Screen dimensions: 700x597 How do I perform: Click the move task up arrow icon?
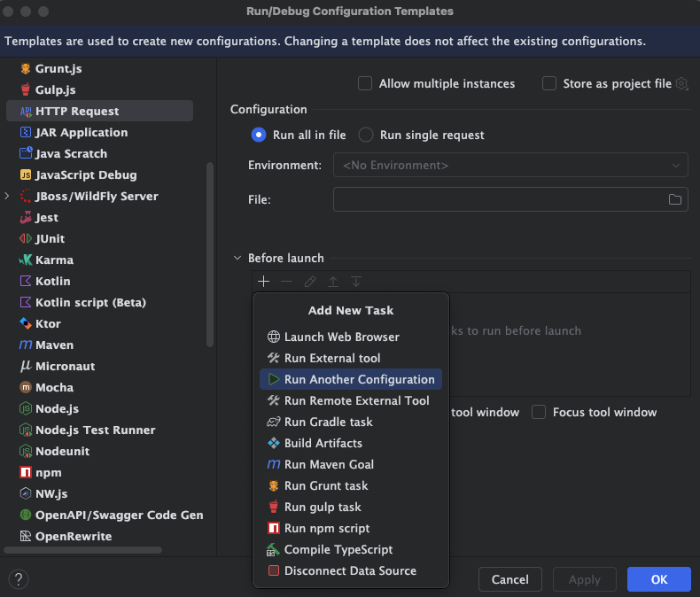333,282
